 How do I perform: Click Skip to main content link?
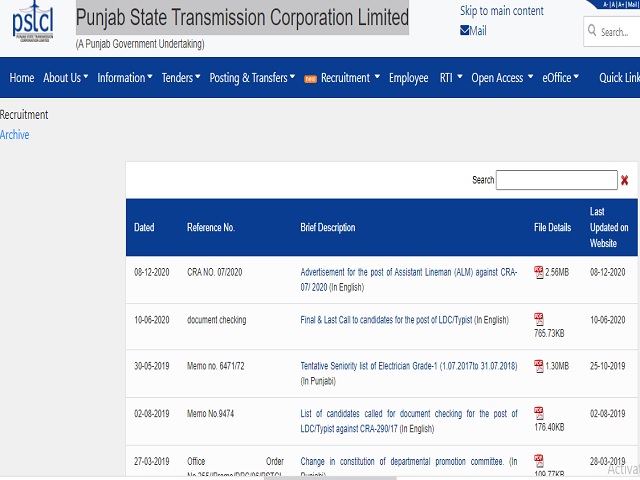(x=502, y=11)
